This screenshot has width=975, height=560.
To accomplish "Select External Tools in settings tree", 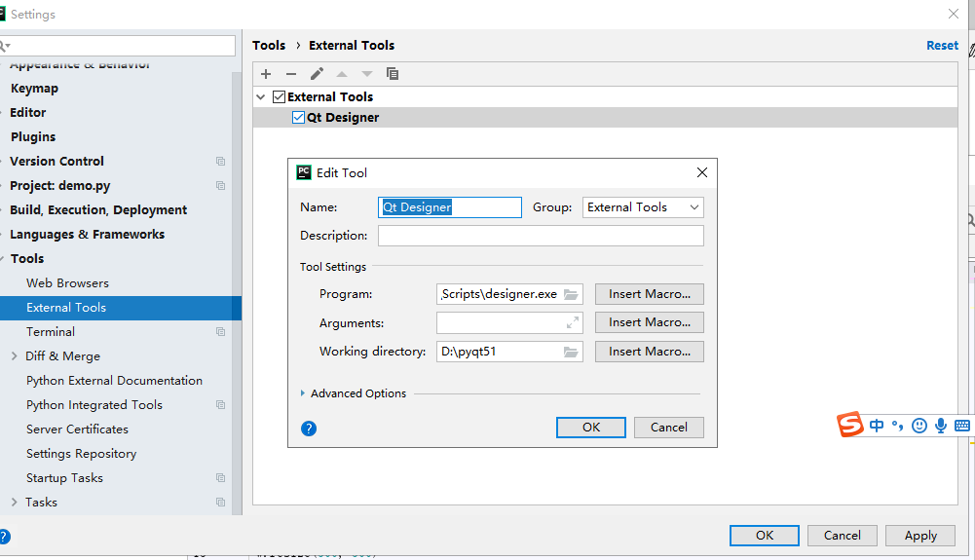I will click(x=121, y=308).
